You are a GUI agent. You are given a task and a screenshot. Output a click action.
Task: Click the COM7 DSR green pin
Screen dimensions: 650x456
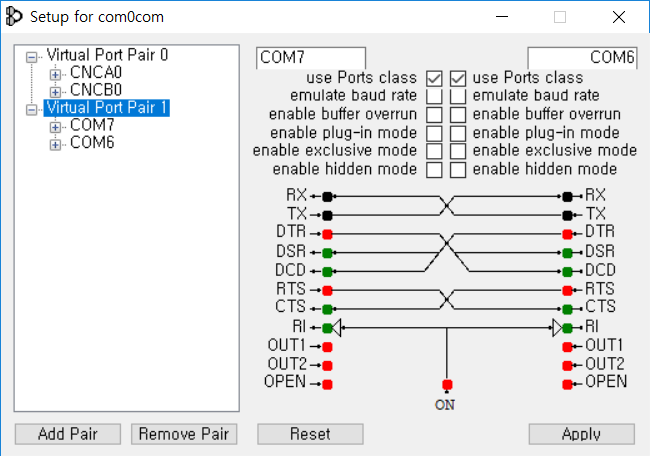point(327,253)
